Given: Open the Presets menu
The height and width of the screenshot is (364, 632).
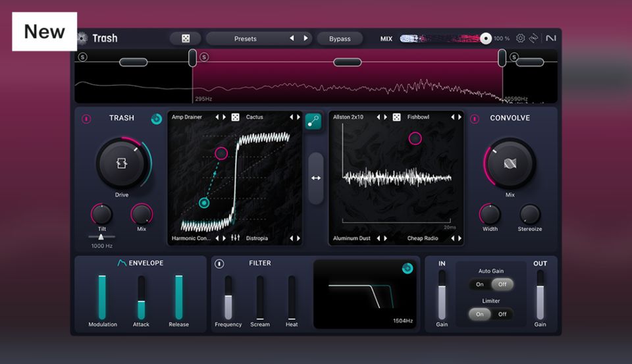Looking at the screenshot, I should click(x=246, y=39).
